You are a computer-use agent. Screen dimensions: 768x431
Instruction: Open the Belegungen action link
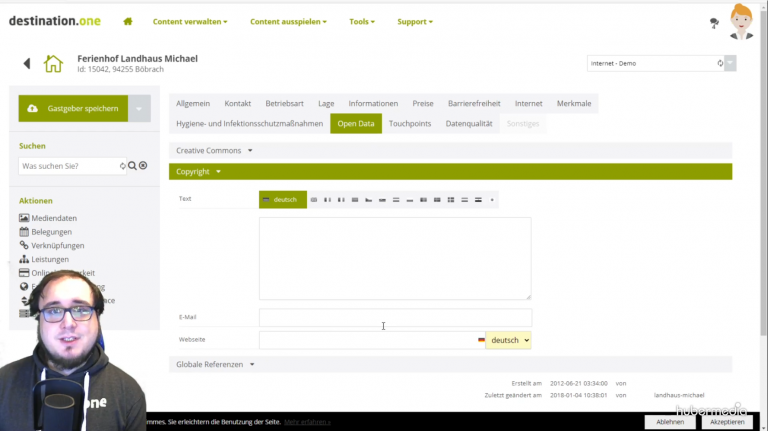(x=51, y=232)
